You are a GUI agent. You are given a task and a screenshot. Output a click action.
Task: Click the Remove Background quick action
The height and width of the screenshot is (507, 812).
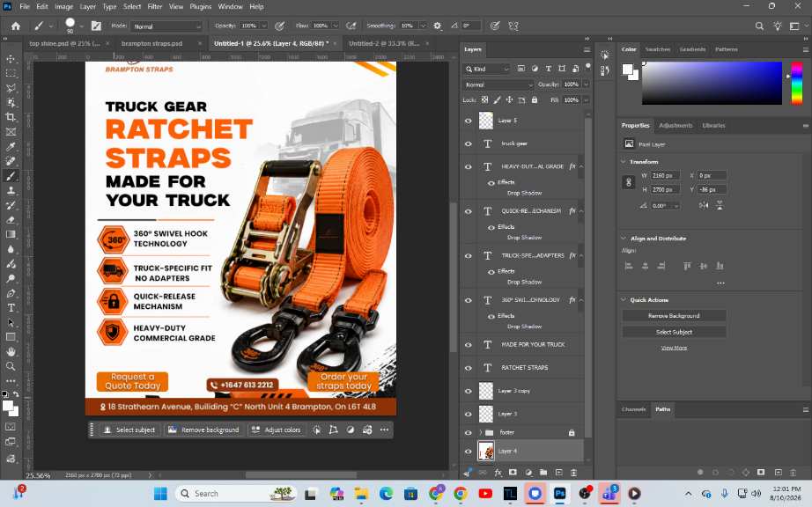pos(674,316)
